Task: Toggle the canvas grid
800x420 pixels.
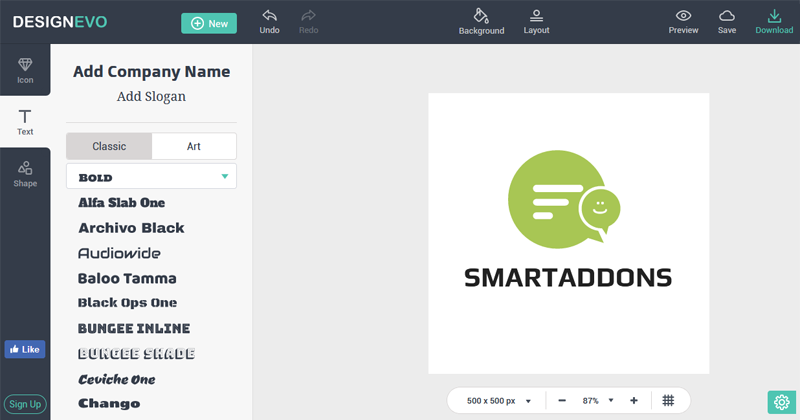Action: point(668,401)
